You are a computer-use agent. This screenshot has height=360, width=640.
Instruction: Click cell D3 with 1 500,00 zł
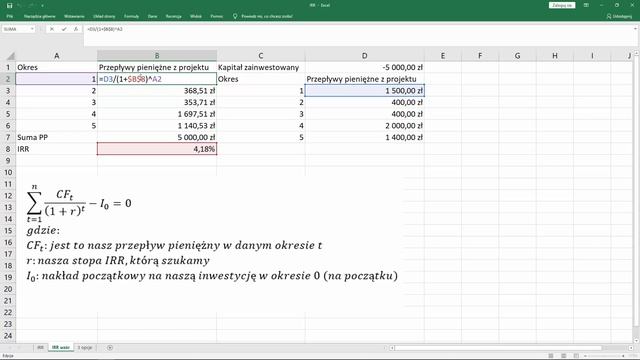(364, 91)
